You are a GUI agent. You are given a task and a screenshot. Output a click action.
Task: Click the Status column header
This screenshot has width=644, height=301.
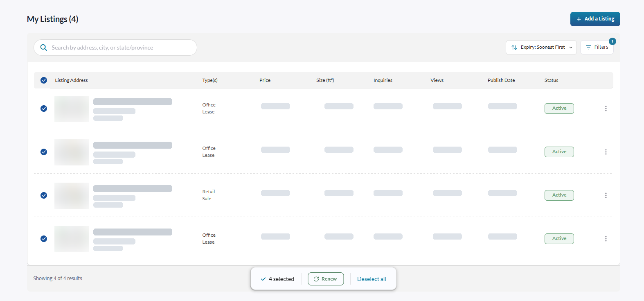[551, 80]
